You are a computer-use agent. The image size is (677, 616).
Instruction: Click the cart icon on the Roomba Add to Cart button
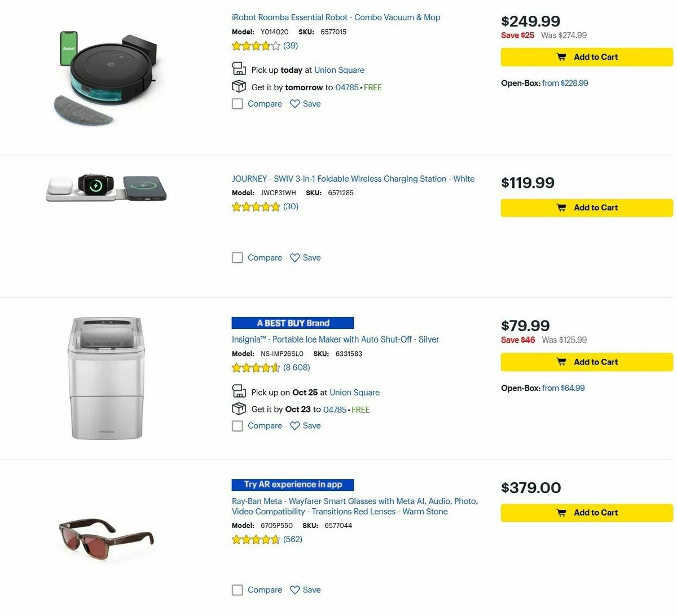click(x=562, y=57)
